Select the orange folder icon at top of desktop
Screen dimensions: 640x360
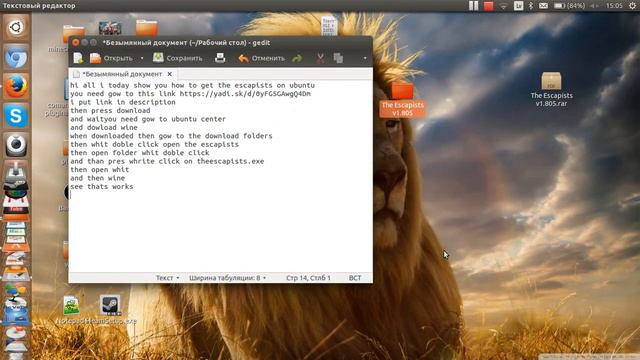click(147, 28)
